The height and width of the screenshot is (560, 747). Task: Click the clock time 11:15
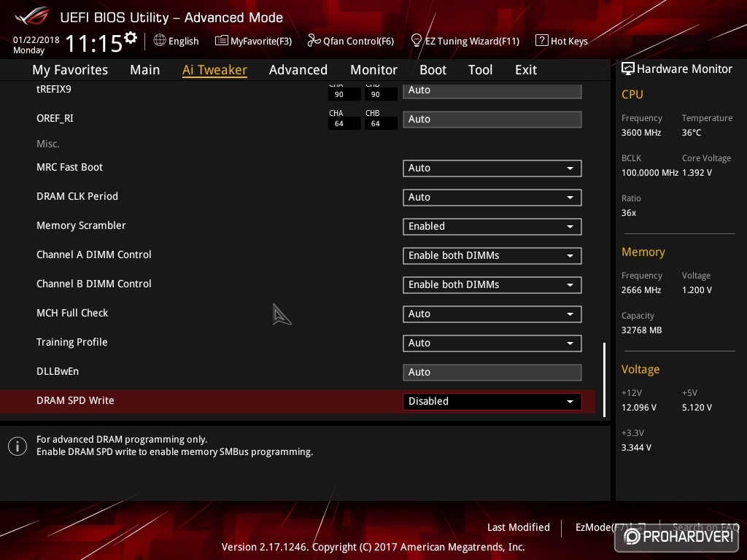pyautogui.click(x=94, y=43)
